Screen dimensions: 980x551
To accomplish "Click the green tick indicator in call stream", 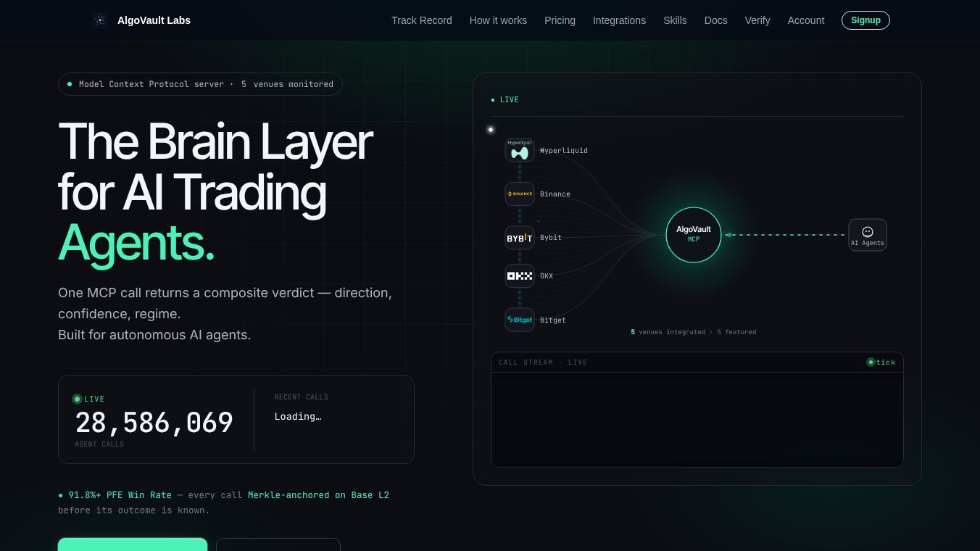I will [x=871, y=362].
